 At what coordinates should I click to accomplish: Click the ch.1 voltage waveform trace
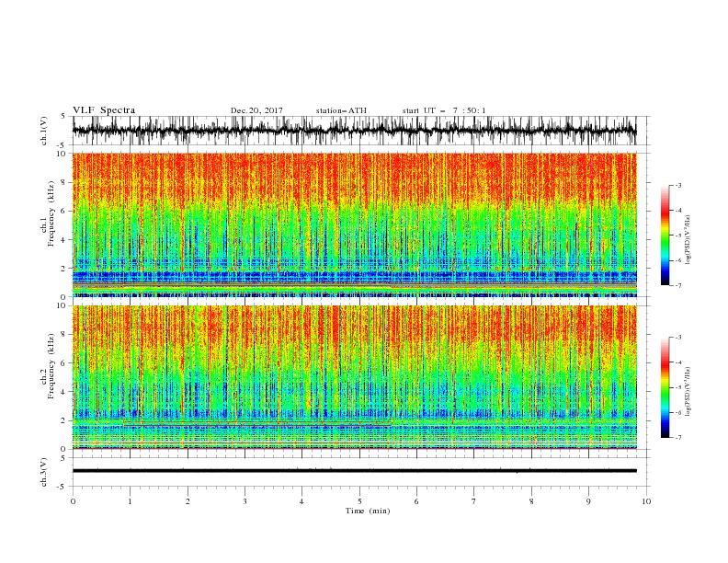click(x=354, y=131)
